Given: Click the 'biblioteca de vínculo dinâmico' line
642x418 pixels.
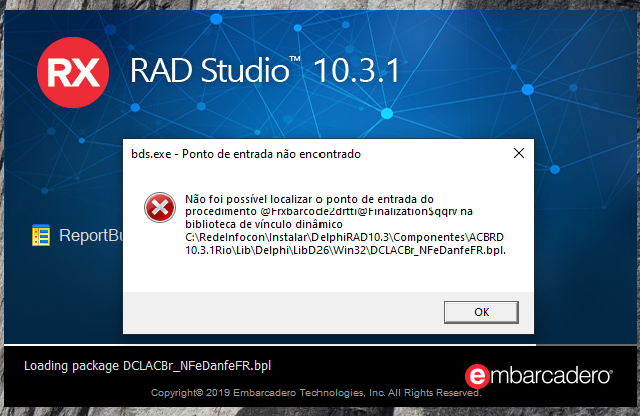Looking at the screenshot, I should point(264,224).
